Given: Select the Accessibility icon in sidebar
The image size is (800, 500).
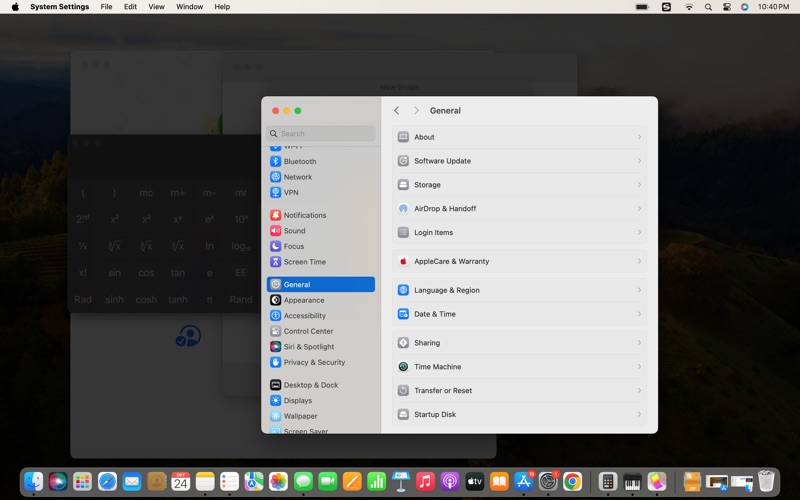Looking at the screenshot, I should (276, 316).
